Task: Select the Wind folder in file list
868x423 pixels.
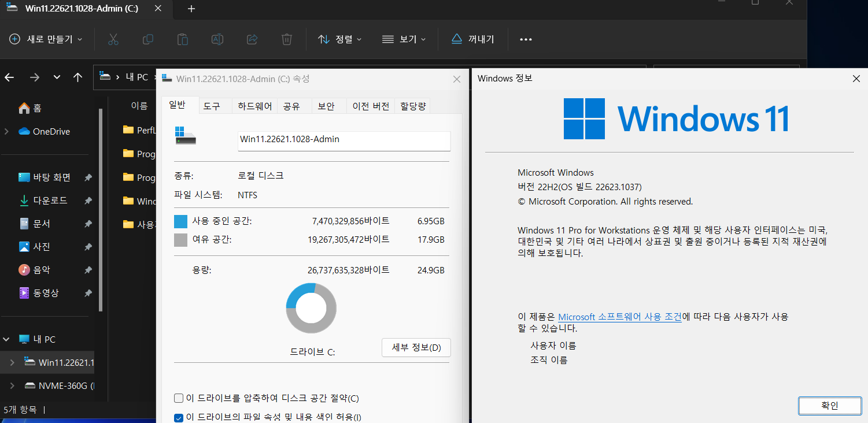Action: 139,201
